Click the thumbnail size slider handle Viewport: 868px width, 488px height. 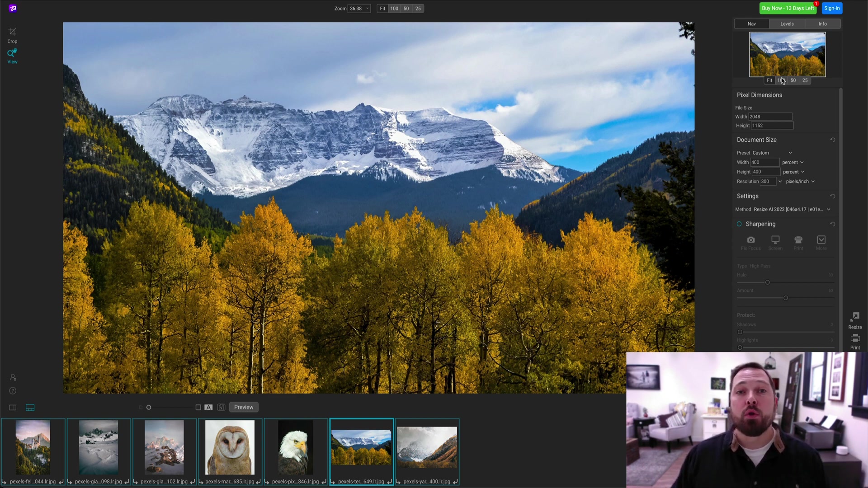pos(149,408)
